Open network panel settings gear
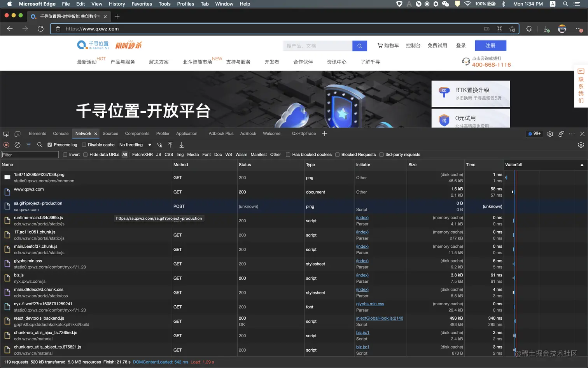This screenshot has height=368, width=588. click(581, 144)
